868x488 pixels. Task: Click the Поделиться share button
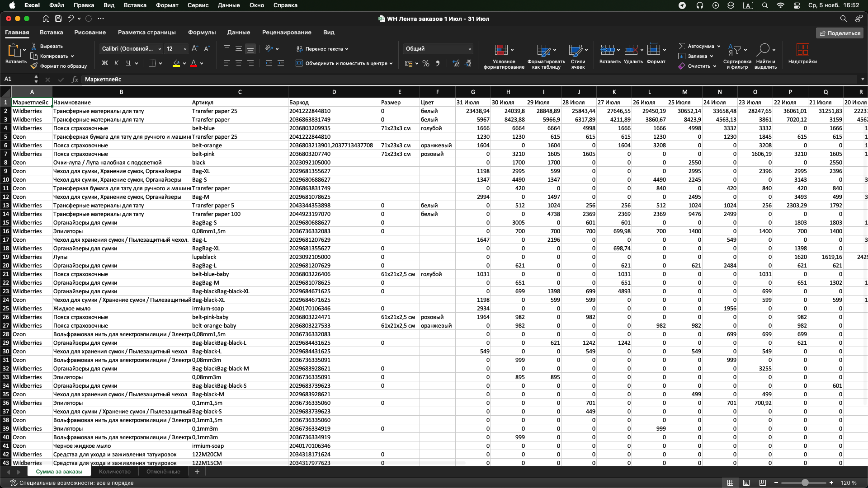coord(840,33)
